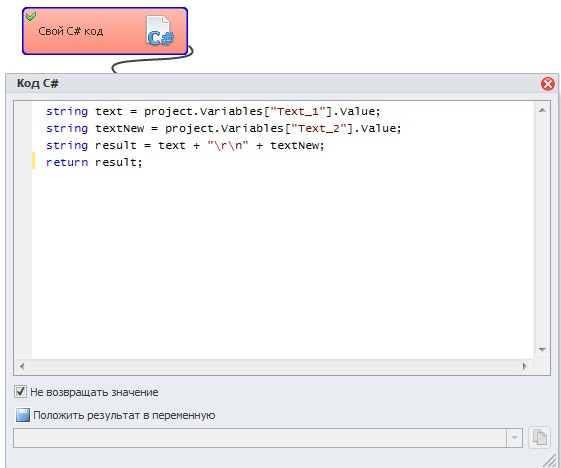Viewport: 561px width, 468px height.
Task: Click the blue save icon beside result variable label
Action: click(23, 415)
